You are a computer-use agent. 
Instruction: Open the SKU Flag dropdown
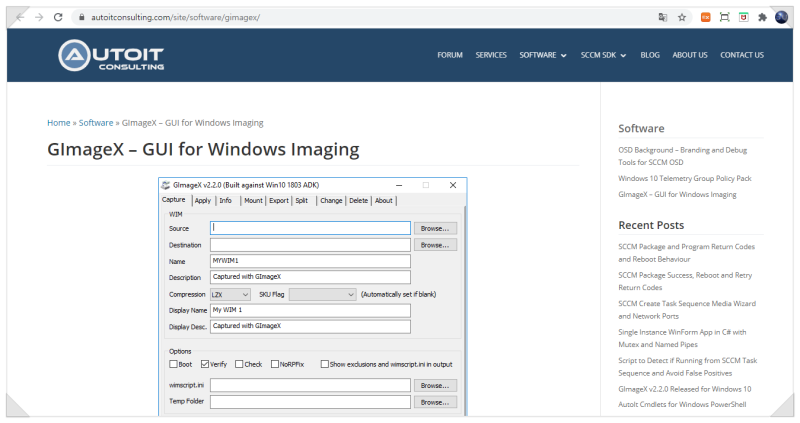point(322,294)
